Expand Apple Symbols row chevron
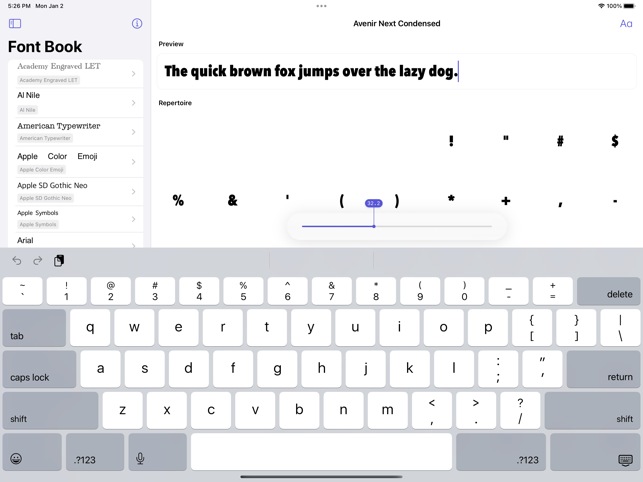The width and height of the screenshot is (643, 482). point(134,219)
